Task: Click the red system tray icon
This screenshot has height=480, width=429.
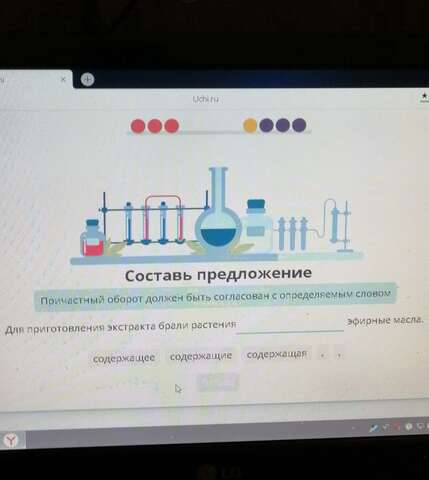Action: coord(397,427)
